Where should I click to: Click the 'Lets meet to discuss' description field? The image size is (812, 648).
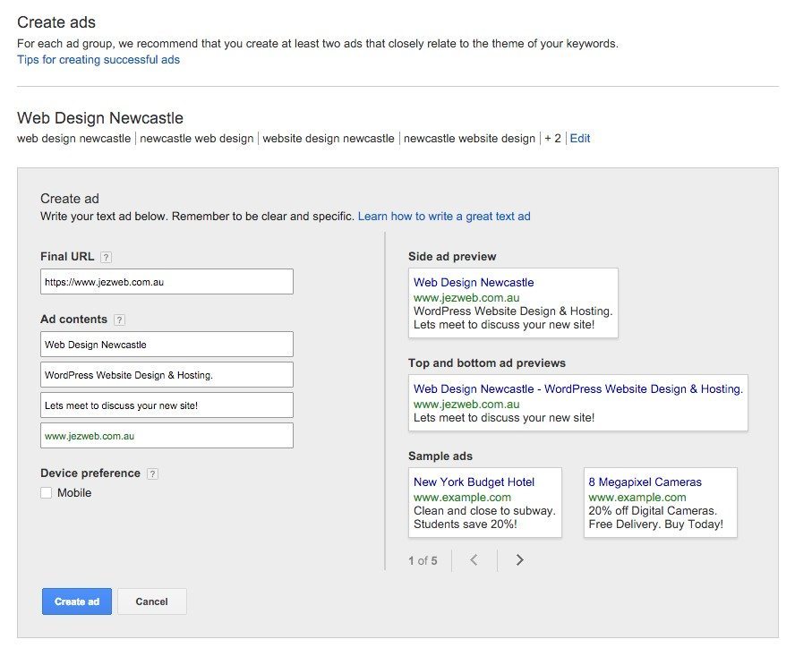tap(167, 405)
